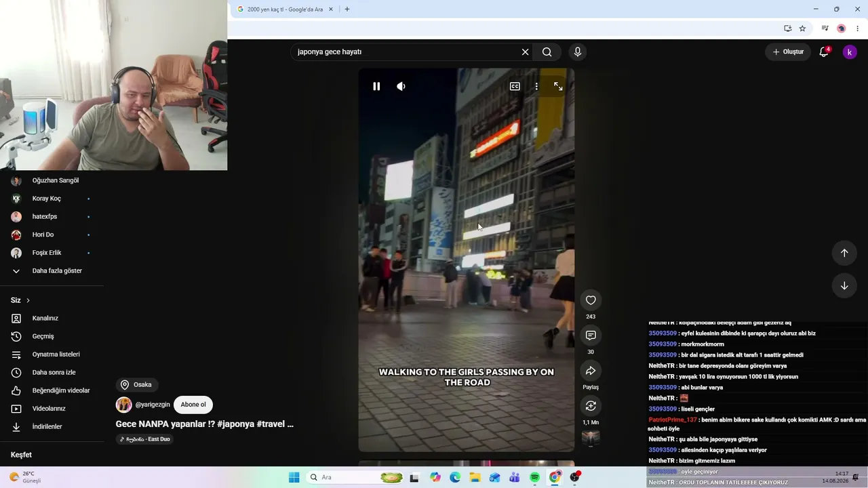Screen dimensions: 868x488
Task: Open Microsoft Edge from the taskbar
Action: [455, 477]
